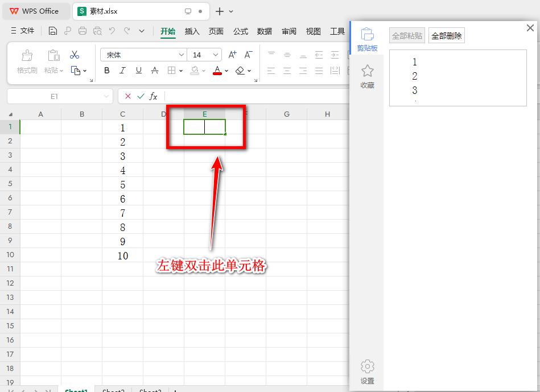The image size is (540, 392).
Task: Expand quick access toolbar chevron
Action: pyautogui.click(x=142, y=31)
